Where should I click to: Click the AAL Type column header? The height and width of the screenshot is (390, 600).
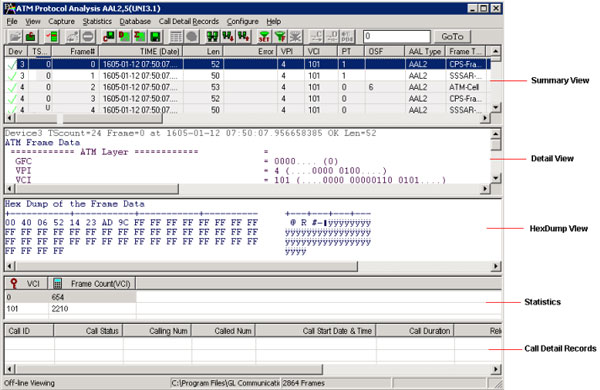tap(425, 52)
